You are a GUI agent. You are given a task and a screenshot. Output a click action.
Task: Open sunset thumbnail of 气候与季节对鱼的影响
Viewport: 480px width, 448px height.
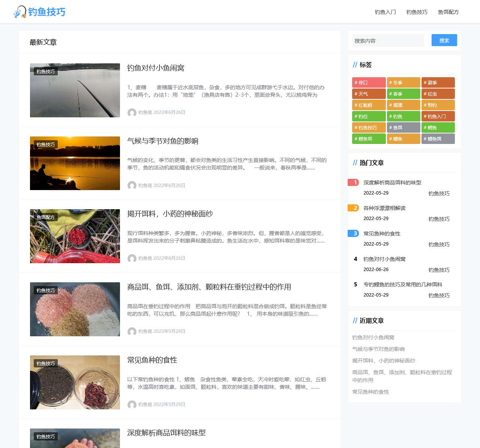click(75, 163)
